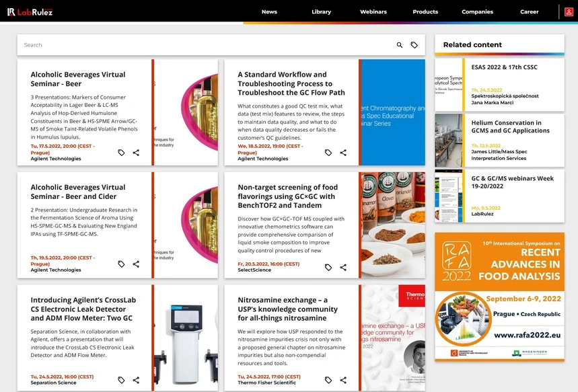Click date Th, 19.5.2022, 20:00 (CEST - Prague)

click(63, 260)
